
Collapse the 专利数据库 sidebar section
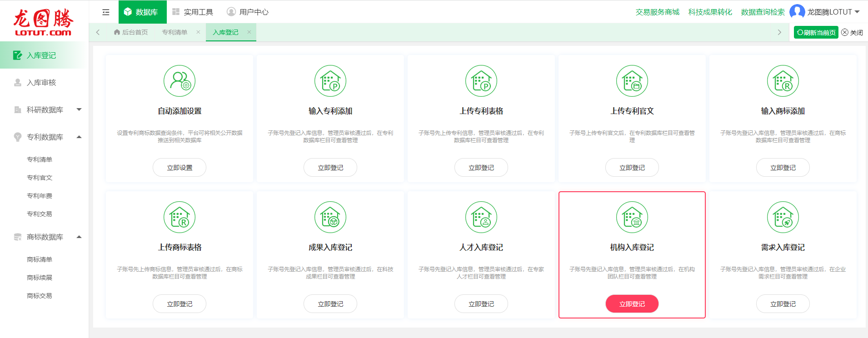click(79, 137)
